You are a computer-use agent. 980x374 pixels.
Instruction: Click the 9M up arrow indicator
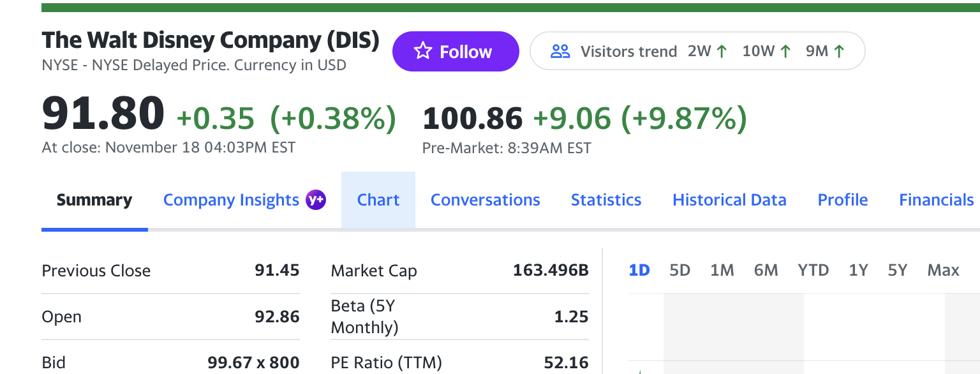[x=839, y=52]
